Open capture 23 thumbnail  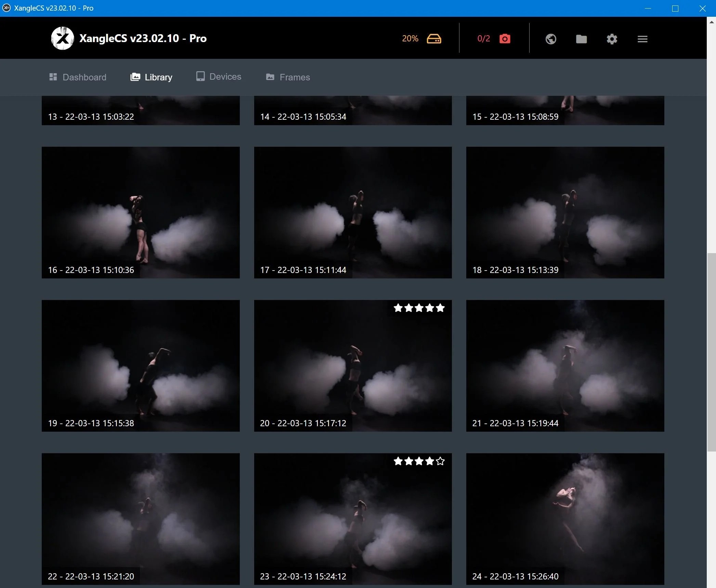[353, 519]
